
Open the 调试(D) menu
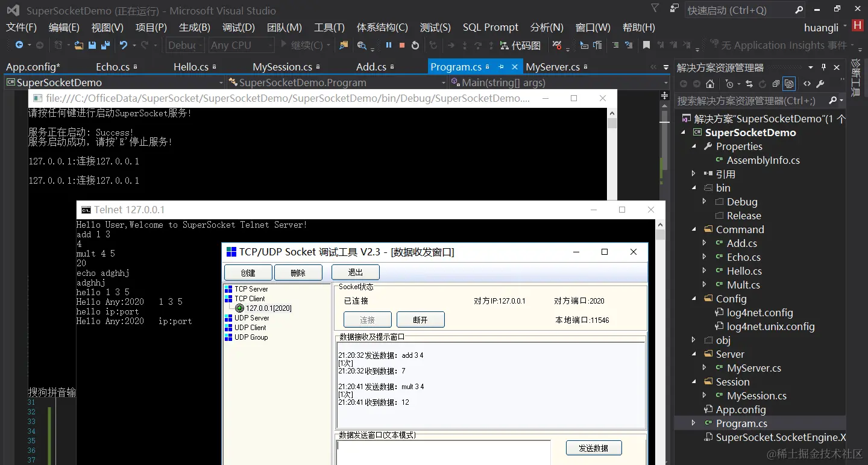click(x=239, y=28)
